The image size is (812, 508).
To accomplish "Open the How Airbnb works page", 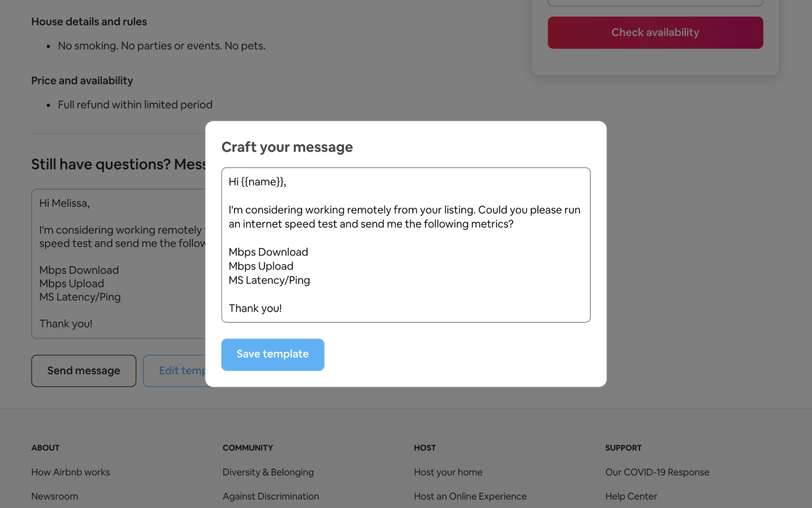I will coord(70,472).
